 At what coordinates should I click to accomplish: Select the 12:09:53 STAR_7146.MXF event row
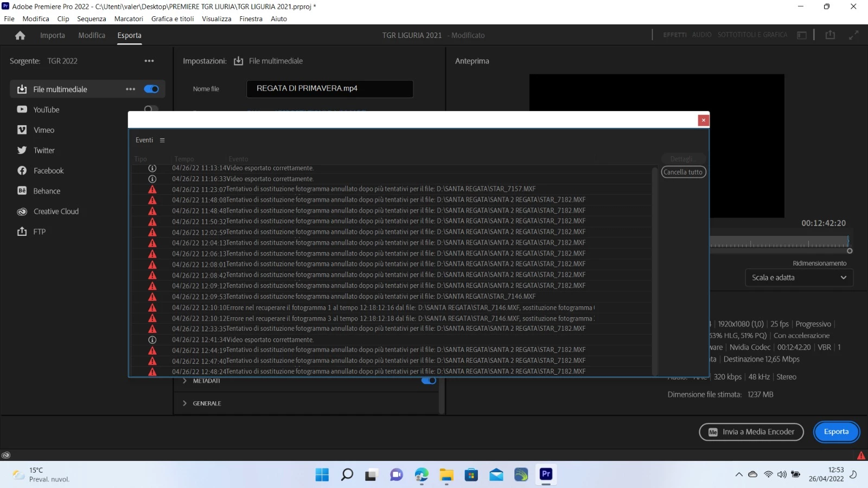(x=391, y=297)
